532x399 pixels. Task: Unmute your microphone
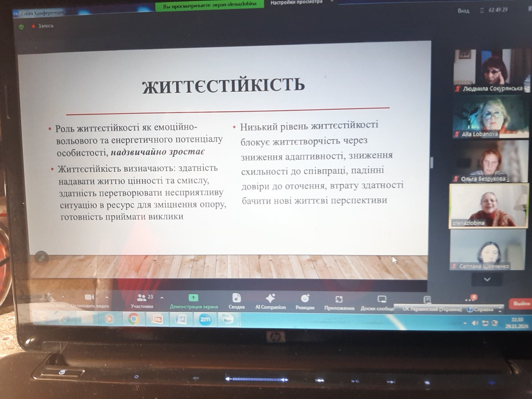tap(49, 301)
